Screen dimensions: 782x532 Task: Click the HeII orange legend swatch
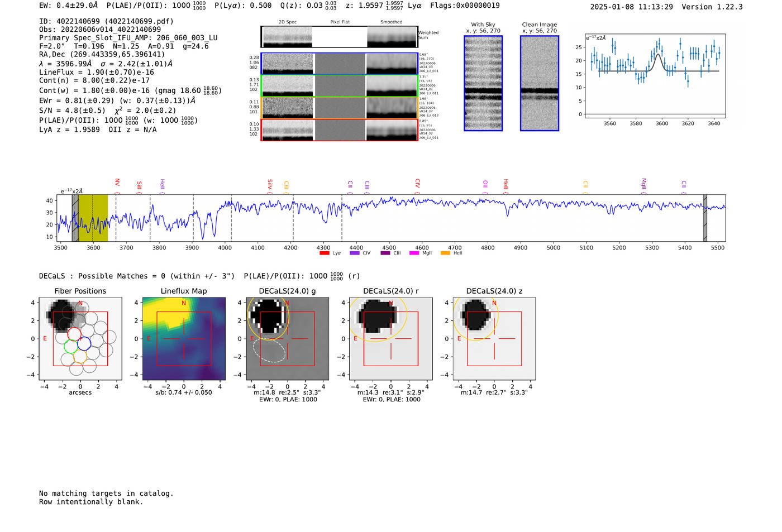(x=445, y=253)
